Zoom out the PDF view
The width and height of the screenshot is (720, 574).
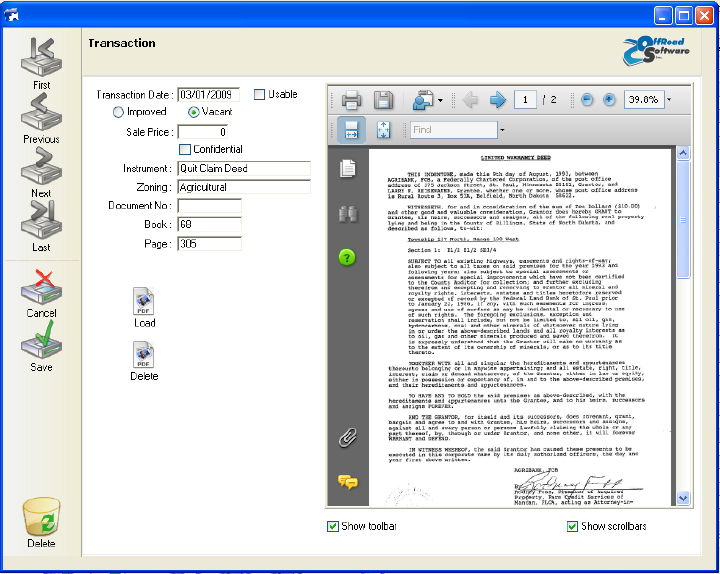[587, 100]
